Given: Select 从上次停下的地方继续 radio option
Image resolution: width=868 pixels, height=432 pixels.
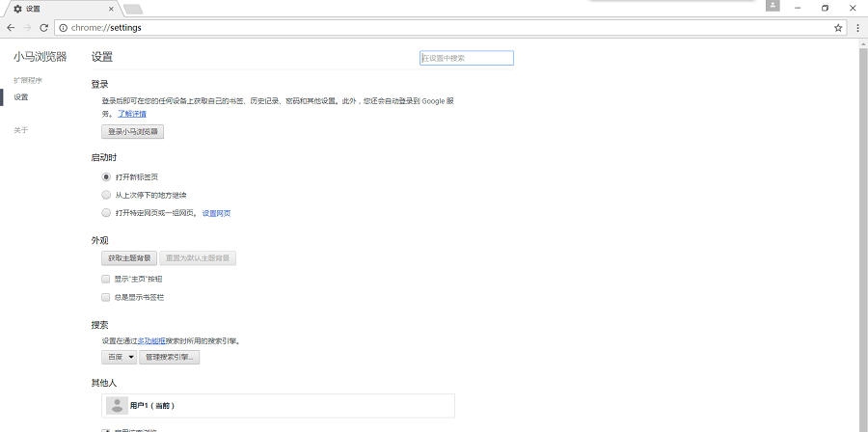Looking at the screenshot, I should (x=106, y=195).
